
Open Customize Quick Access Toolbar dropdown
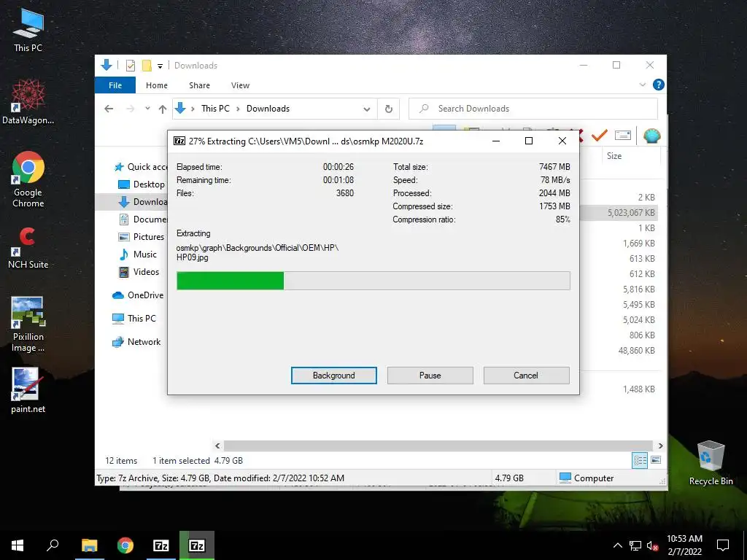160,66
